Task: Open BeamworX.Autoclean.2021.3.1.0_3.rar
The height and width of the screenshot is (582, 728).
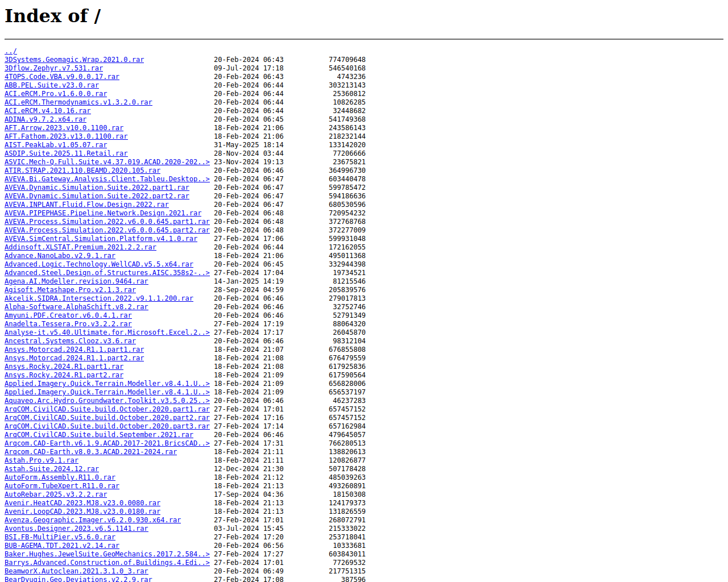Action: click(x=76, y=571)
